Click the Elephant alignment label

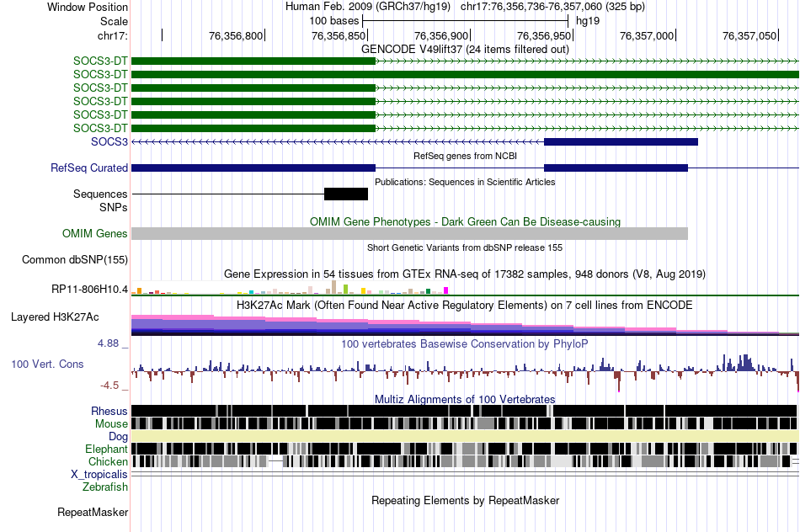point(107,449)
